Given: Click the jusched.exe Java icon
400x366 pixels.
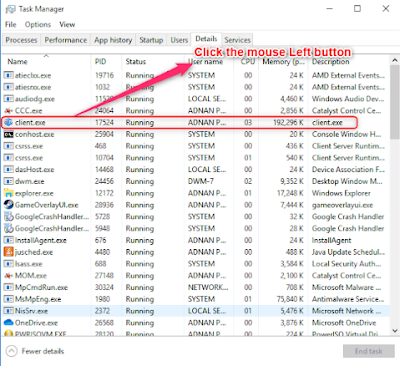Looking at the screenshot, I should click(x=8, y=252).
